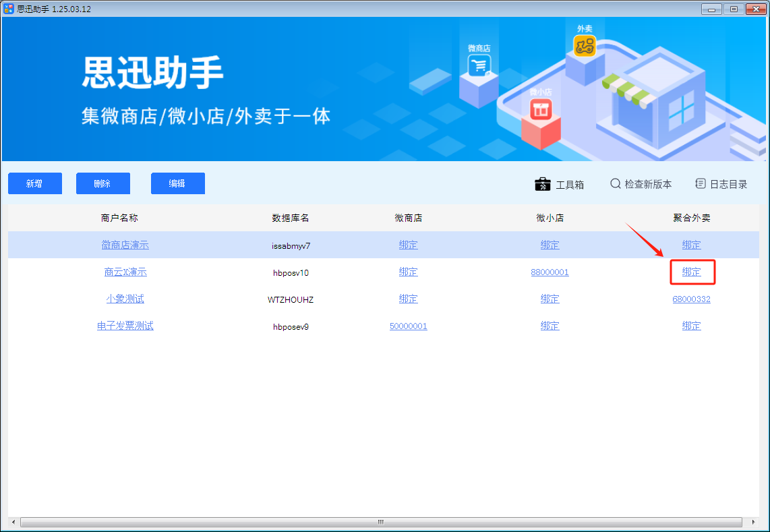Screen dimensions: 770x532
Task: Open 微小店 ID 88000001 link
Action: click(x=550, y=272)
